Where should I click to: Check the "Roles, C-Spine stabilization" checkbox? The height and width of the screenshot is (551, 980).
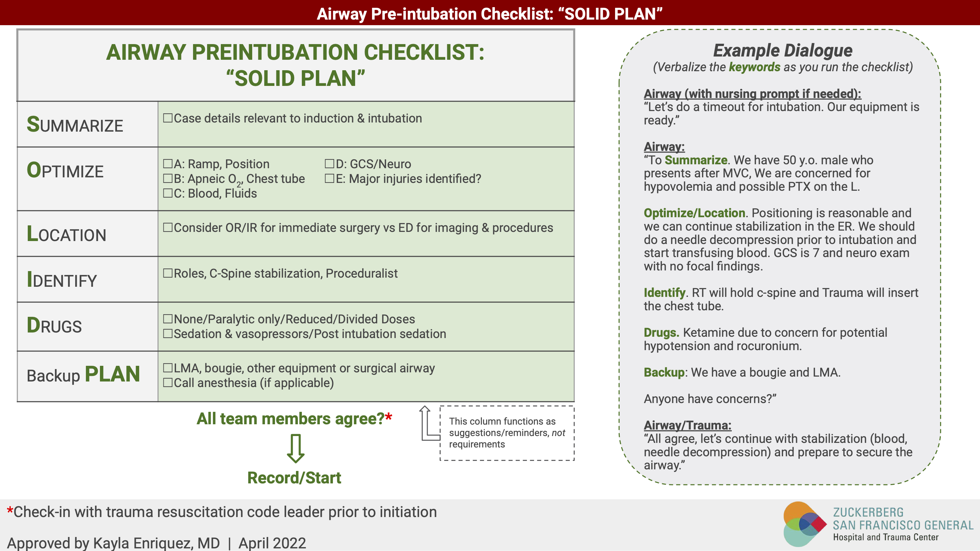click(x=168, y=273)
